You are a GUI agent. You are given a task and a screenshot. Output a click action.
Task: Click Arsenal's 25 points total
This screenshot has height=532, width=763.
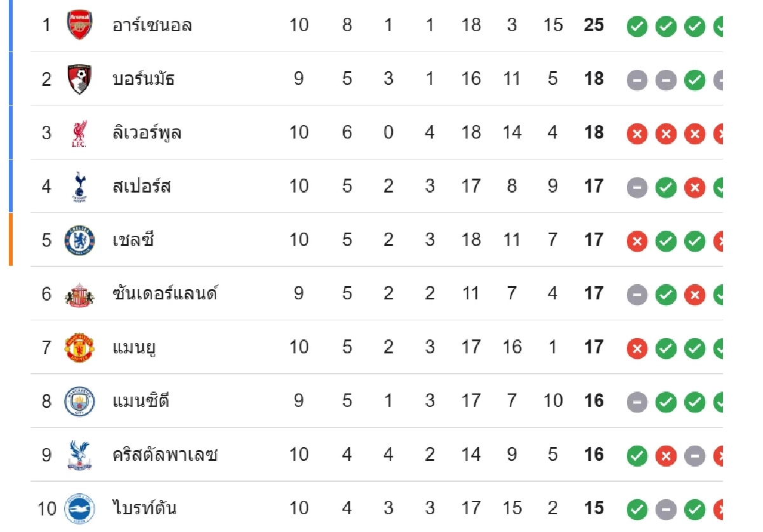(x=594, y=25)
